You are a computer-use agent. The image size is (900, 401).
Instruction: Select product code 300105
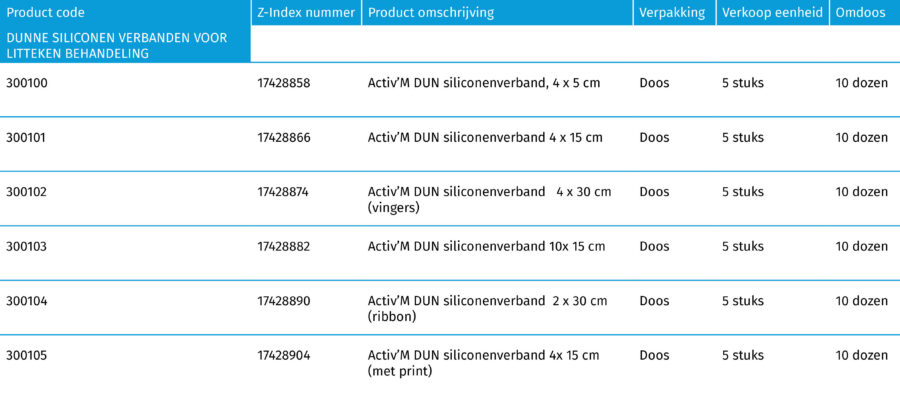point(27,355)
